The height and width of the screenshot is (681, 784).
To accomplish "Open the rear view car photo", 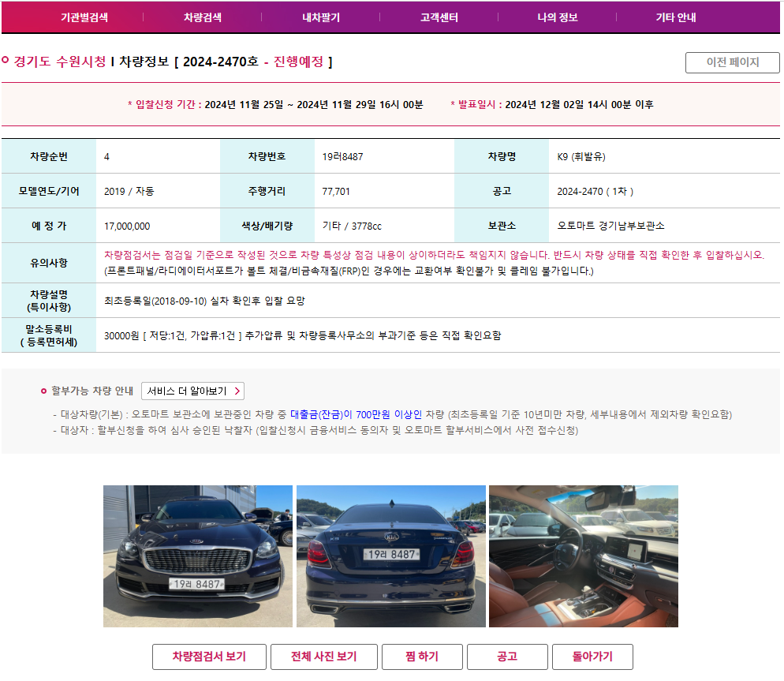I will click(x=391, y=556).
